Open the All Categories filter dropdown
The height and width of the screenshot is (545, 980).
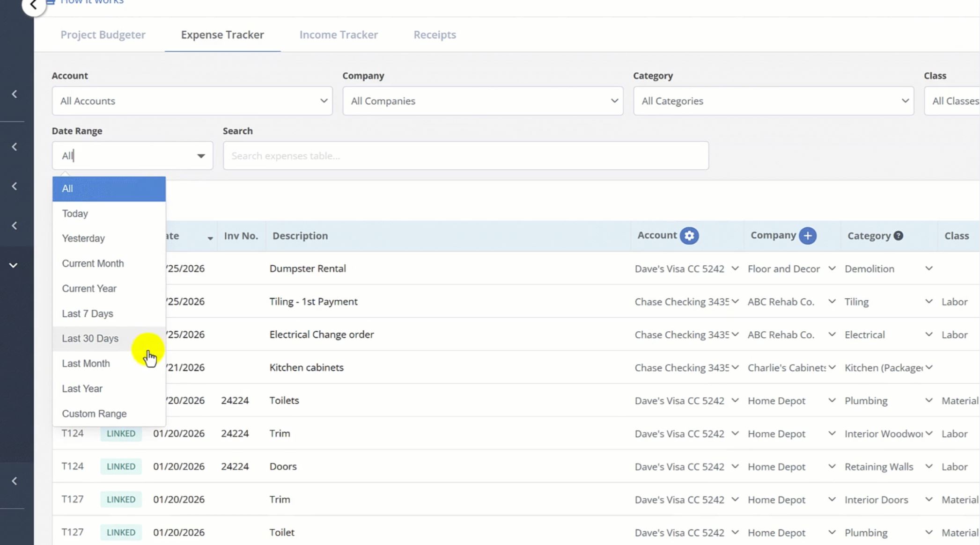pos(773,101)
